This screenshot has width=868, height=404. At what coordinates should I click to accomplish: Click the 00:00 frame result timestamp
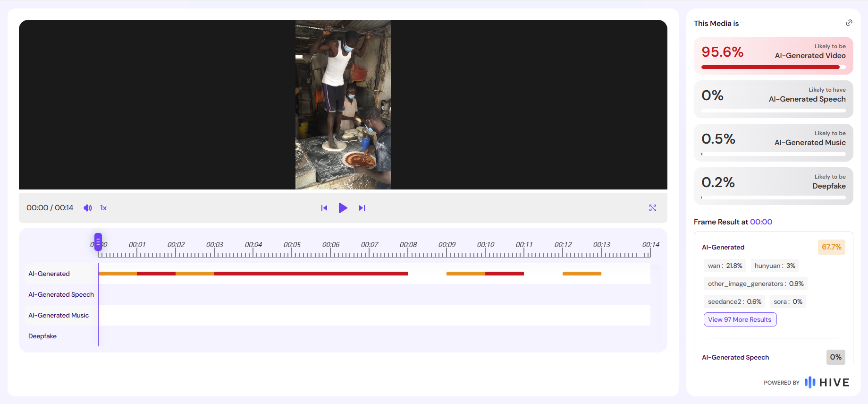click(761, 222)
